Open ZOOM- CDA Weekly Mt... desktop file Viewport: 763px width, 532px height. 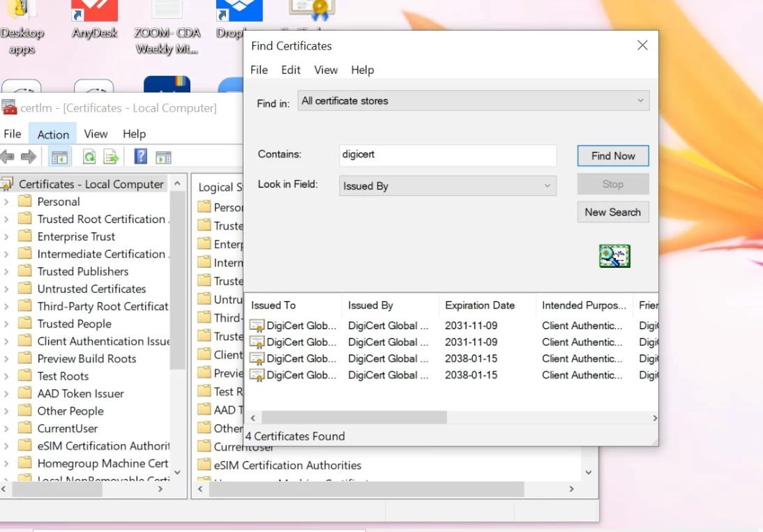[x=167, y=26]
